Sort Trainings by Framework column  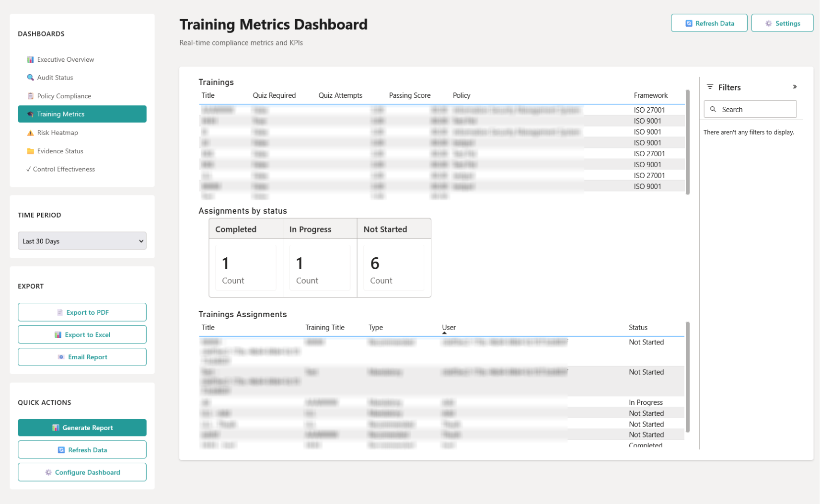pyautogui.click(x=651, y=95)
